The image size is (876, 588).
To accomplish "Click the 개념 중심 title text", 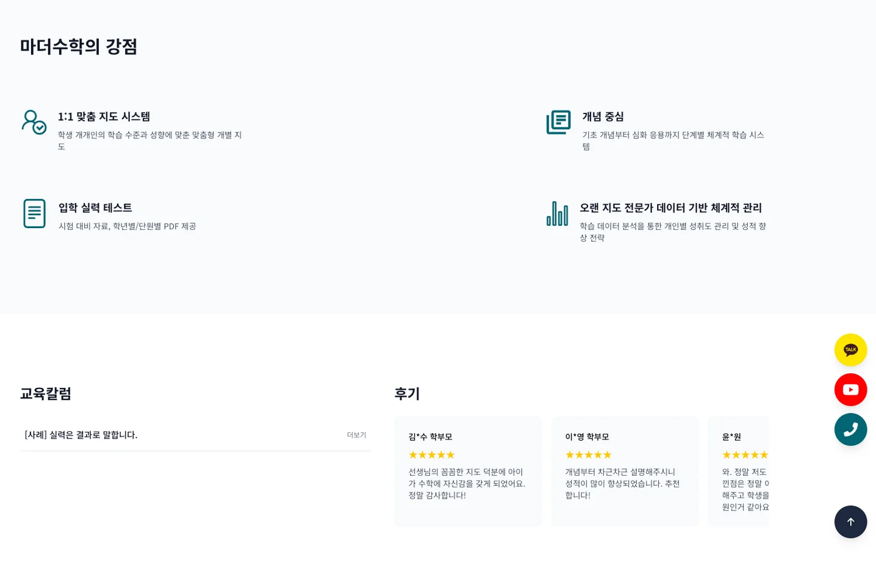I will click(603, 117).
